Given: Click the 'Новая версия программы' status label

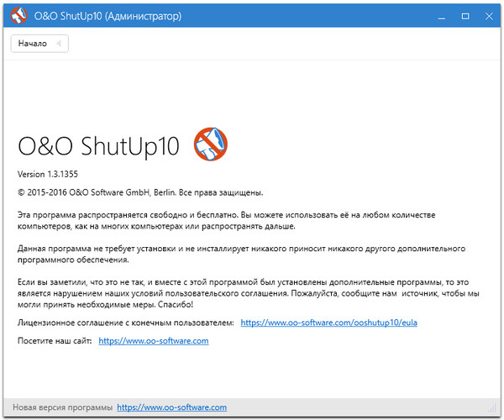Looking at the screenshot, I should tap(63, 407).
